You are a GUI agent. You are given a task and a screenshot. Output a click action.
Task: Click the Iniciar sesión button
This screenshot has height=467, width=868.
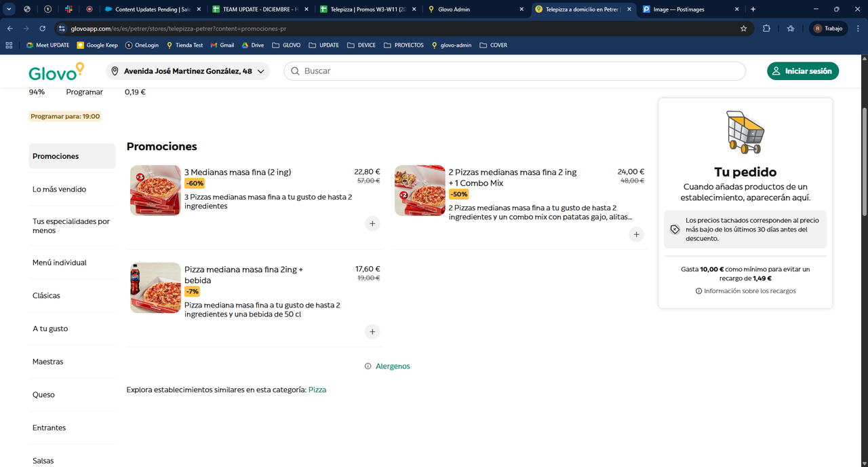803,71
